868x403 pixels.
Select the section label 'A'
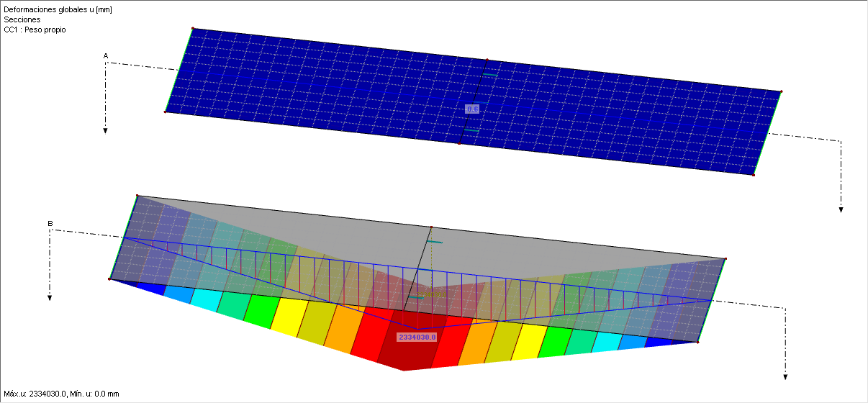[106, 55]
